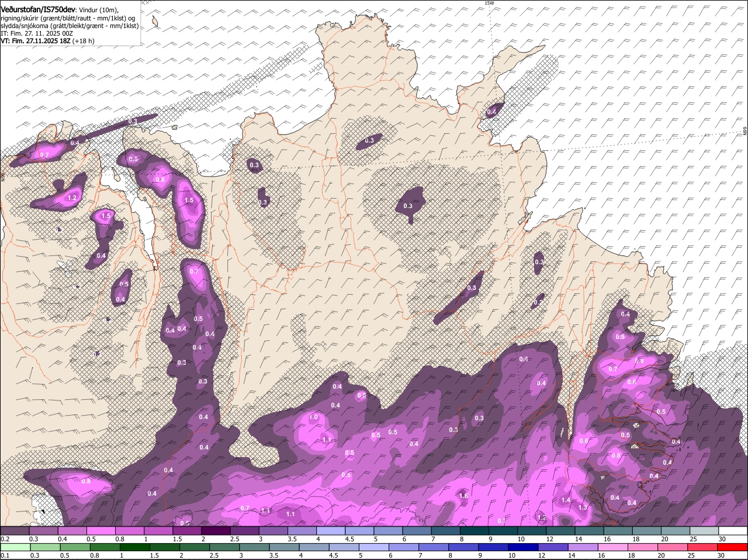Click the 1.0 precipitation value on the map
Image resolution: width=748 pixels, height=560 pixels.
point(313,417)
